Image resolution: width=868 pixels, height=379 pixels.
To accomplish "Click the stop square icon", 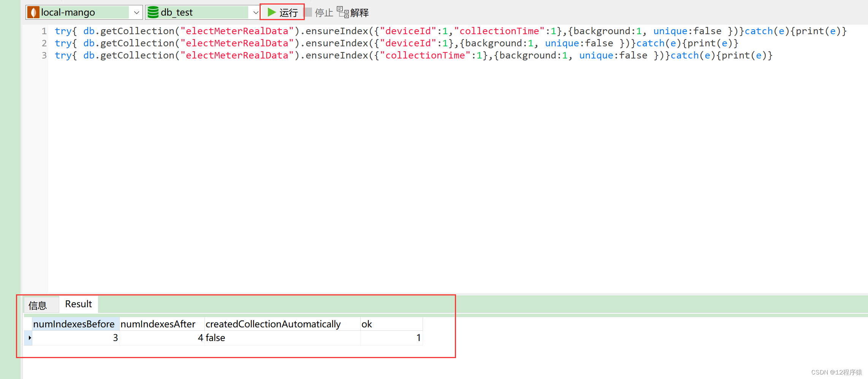I will (x=308, y=12).
